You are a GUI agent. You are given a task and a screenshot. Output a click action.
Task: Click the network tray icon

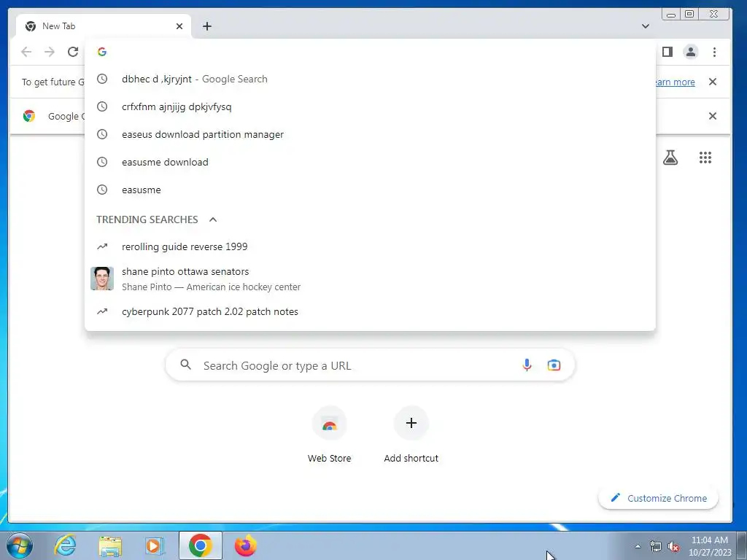point(656,546)
